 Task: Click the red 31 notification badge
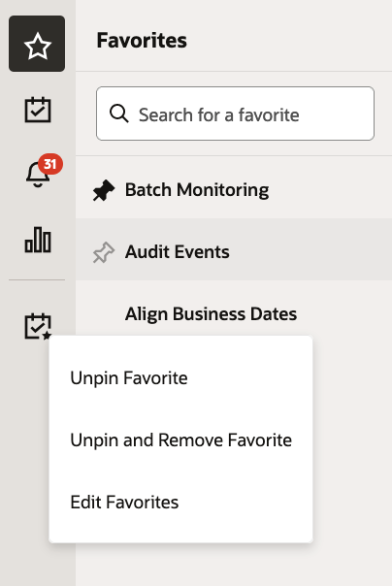pos(50,164)
